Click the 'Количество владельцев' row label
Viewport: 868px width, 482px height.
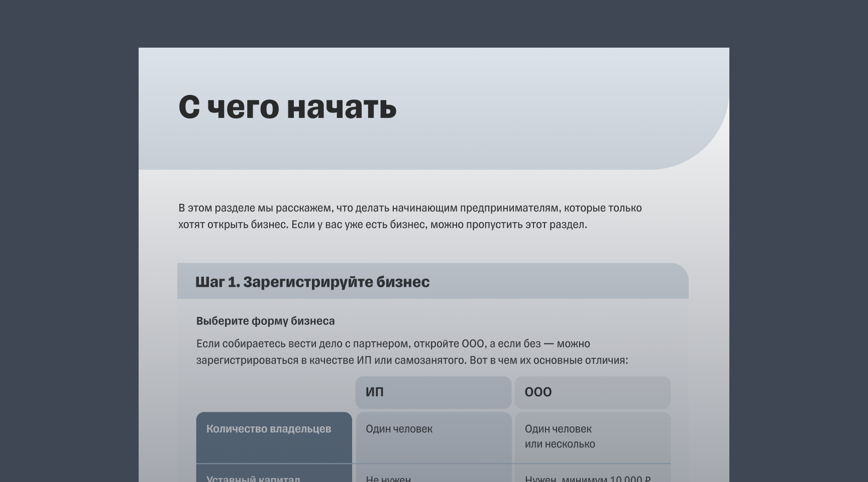coord(274,437)
